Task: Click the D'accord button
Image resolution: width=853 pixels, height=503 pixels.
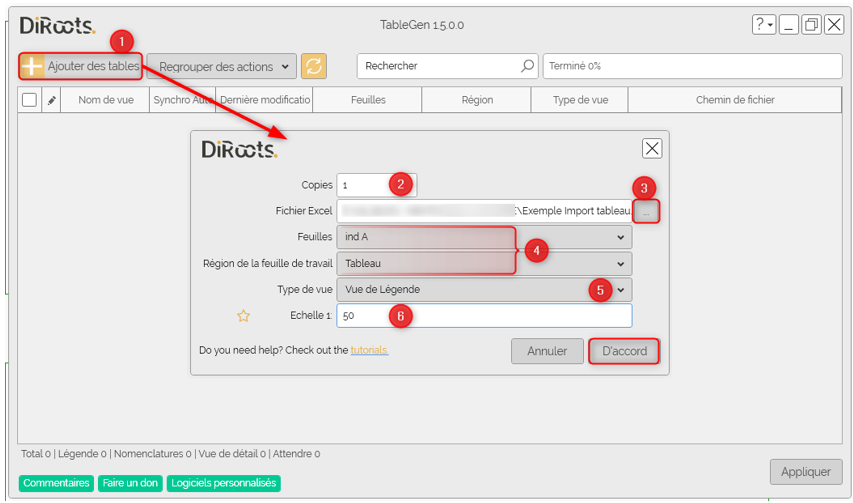Action: click(624, 351)
